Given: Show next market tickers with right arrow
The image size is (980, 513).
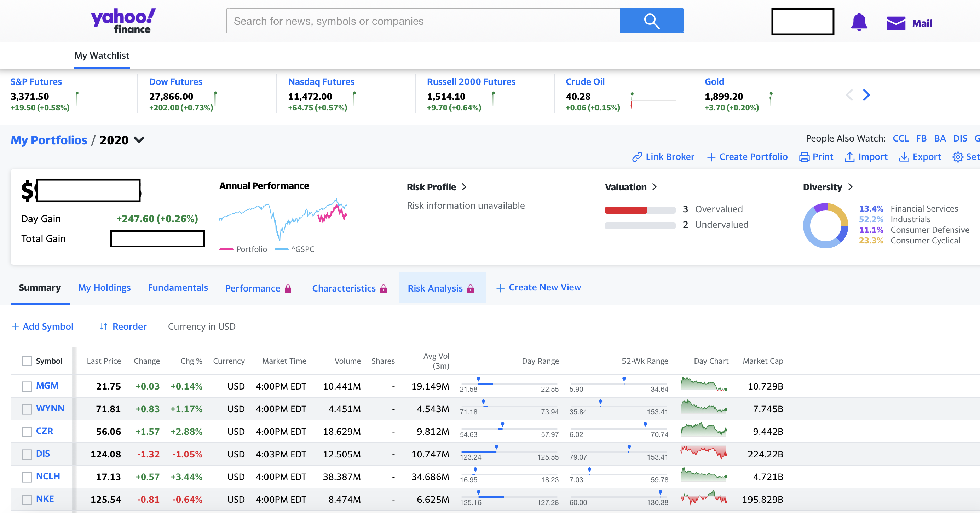Looking at the screenshot, I should (x=866, y=95).
